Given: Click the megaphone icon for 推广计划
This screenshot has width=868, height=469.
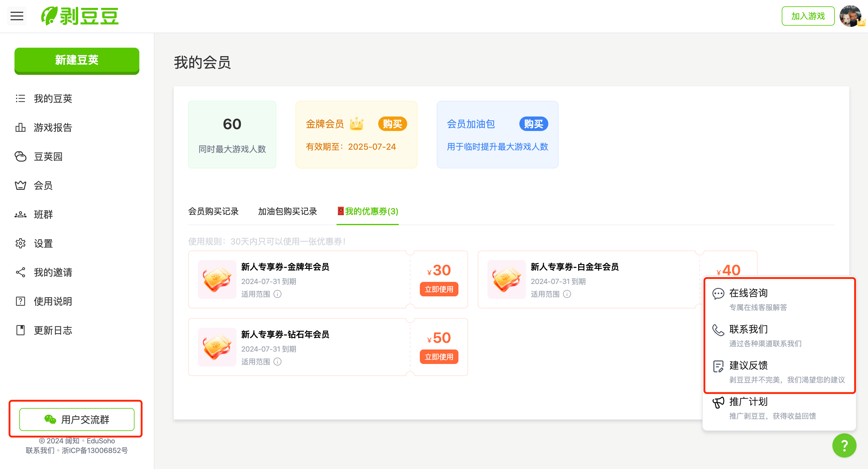Looking at the screenshot, I should (718, 402).
